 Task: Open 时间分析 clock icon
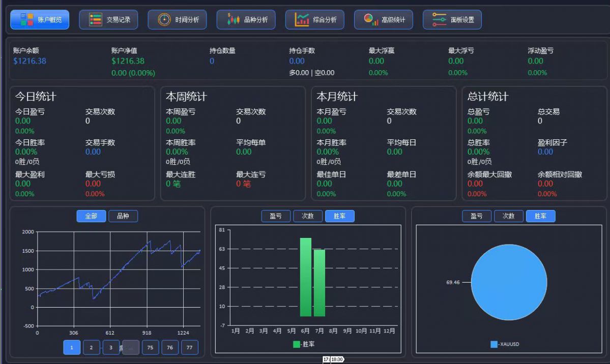[164, 19]
